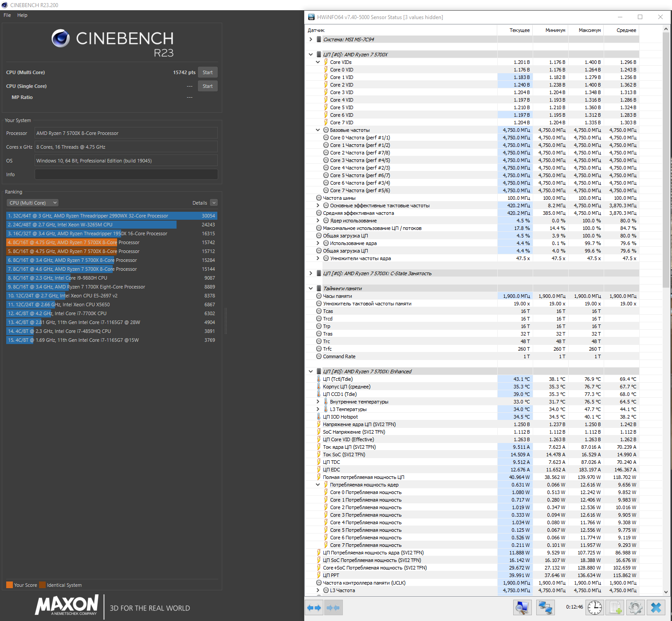Image resolution: width=672 pixels, height=621 pixels.
Task: Open the remote monitor icon in HWiNFO toolbar
Action: point(523,608)
